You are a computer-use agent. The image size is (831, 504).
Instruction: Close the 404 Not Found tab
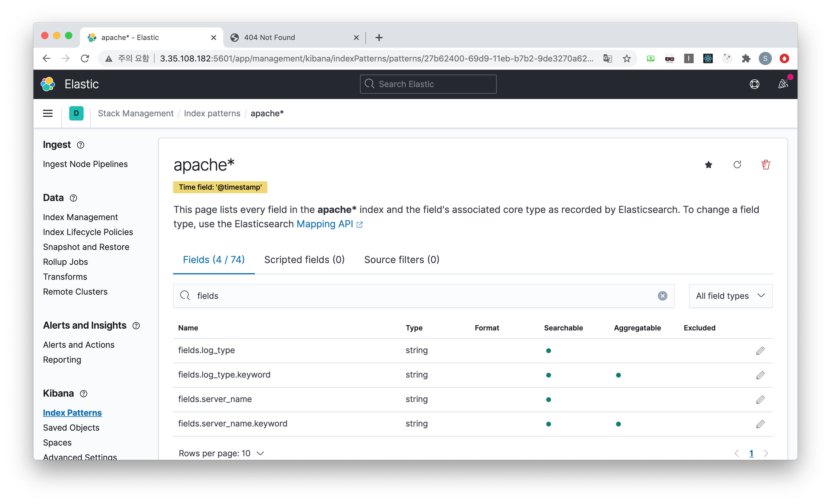[356, 37]
